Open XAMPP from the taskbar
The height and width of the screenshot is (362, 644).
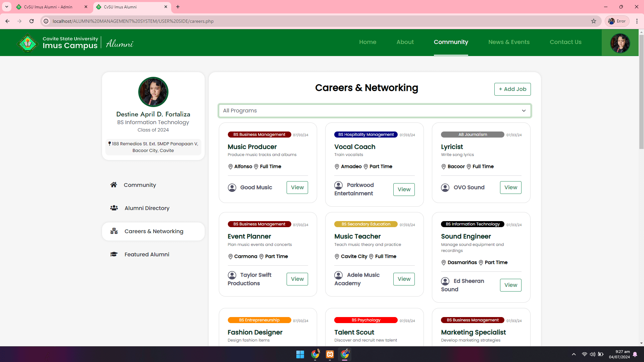pyautogui.click(x=330, y=354)
